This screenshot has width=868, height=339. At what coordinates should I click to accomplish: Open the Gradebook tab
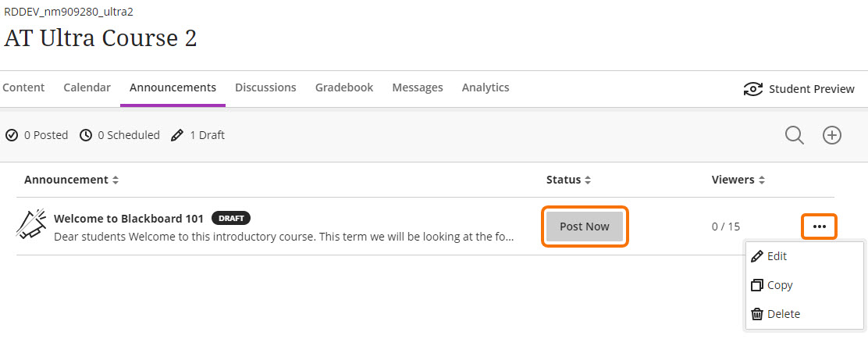coord(344,87)
